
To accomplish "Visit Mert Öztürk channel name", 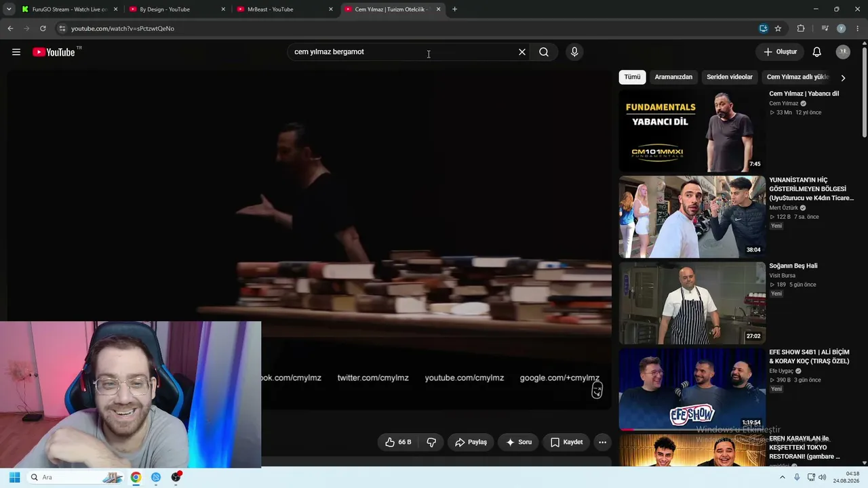I will click(x=783, y=208).
